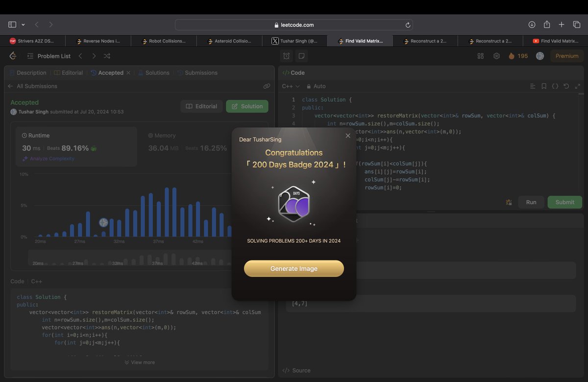
Task: Close the 200 Days Badge popup
Action: [348, 136]
